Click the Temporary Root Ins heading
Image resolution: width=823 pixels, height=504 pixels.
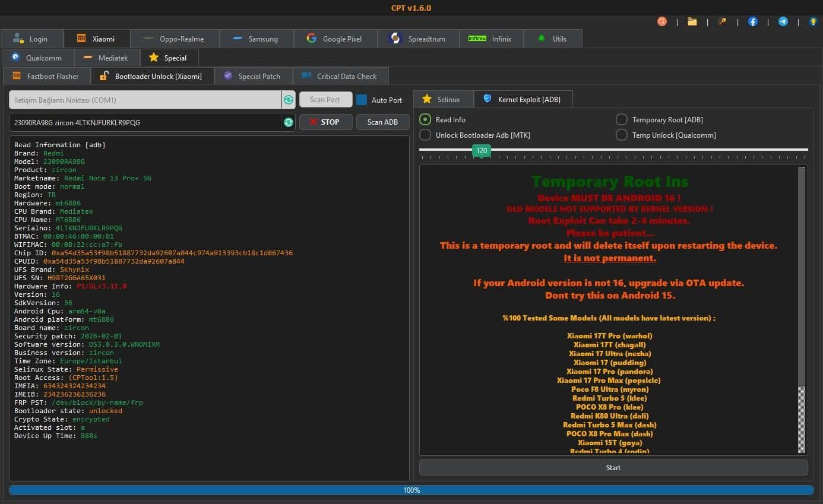pyautogui.click(x=610, y=182)
